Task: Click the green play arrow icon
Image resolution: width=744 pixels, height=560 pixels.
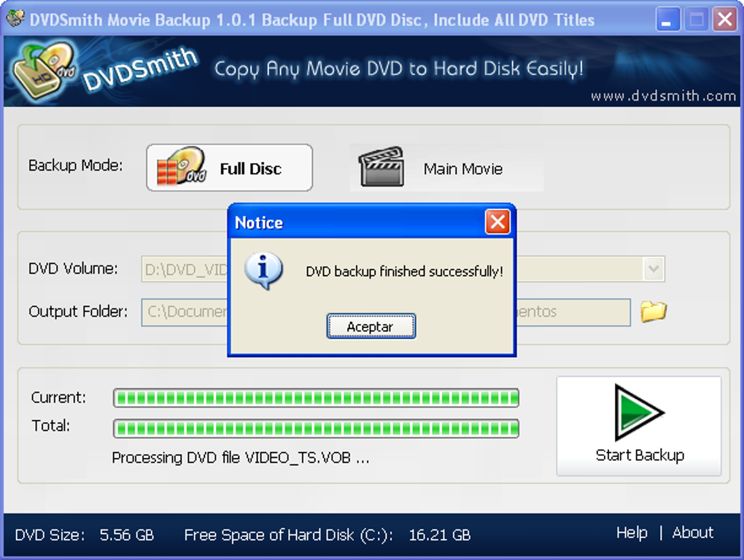Action: point(638,412)
